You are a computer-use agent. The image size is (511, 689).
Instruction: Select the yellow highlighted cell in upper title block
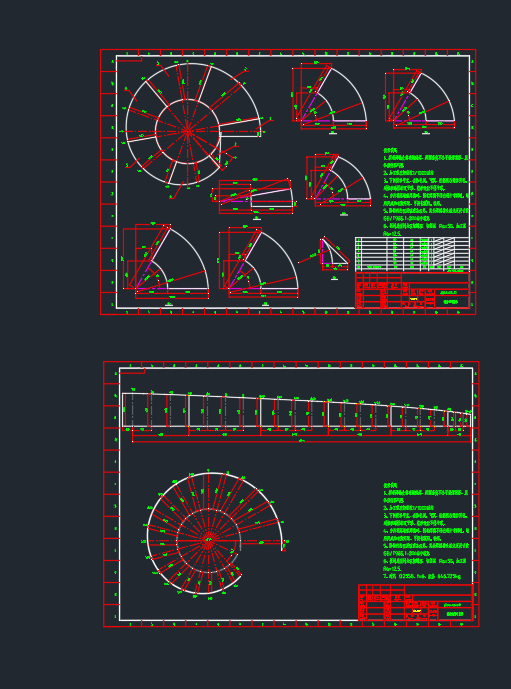click(x=413, y=299)
